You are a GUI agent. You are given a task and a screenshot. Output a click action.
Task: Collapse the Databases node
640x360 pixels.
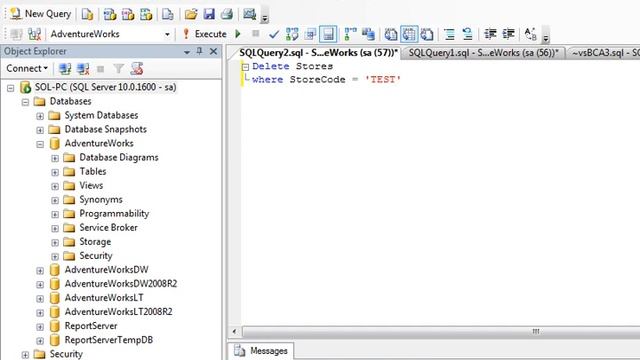[25, 102]
